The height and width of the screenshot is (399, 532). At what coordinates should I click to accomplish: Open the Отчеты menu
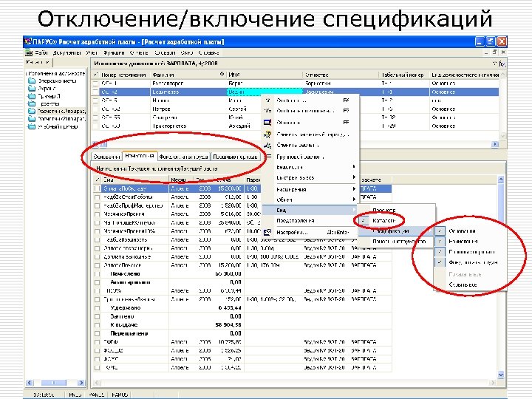click(x=139, y=52)
